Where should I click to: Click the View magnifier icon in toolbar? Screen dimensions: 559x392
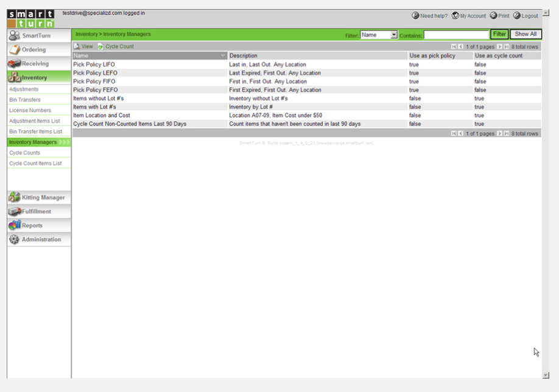pyautogui.click(x=77, y=46)
